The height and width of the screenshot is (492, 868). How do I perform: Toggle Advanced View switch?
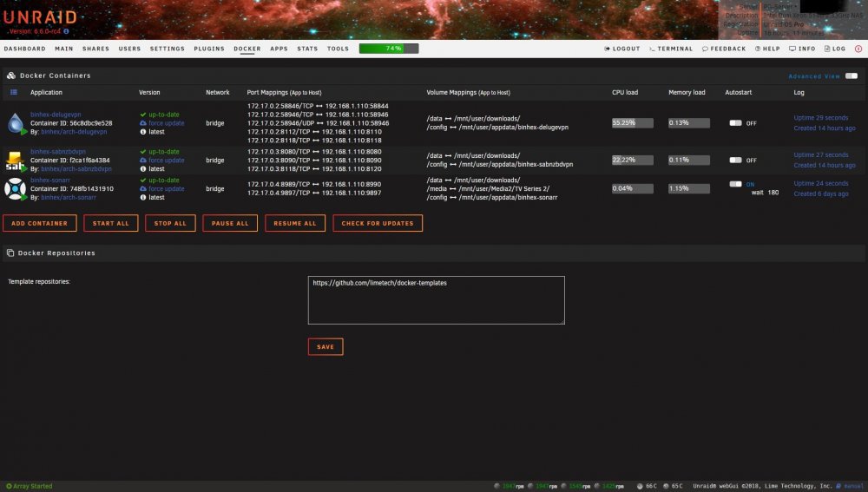click(852, 75)
